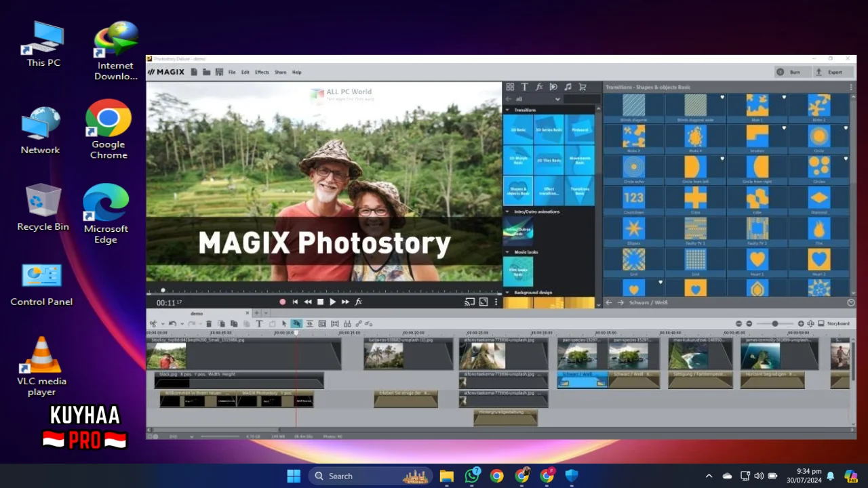Collapse the Transitions section
This screenshot has width=868, height=488.
[x=508, y=110]
